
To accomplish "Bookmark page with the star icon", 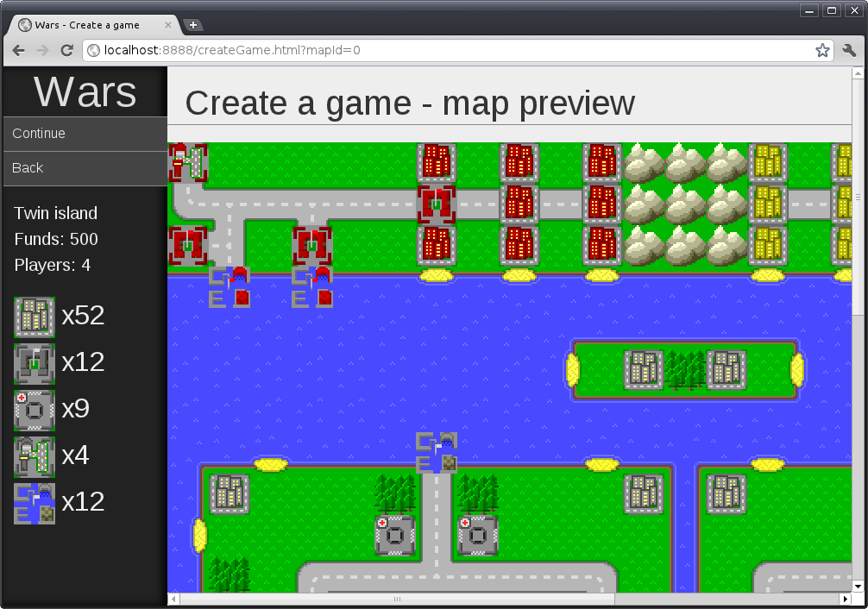I will click(x=822, y=50).
